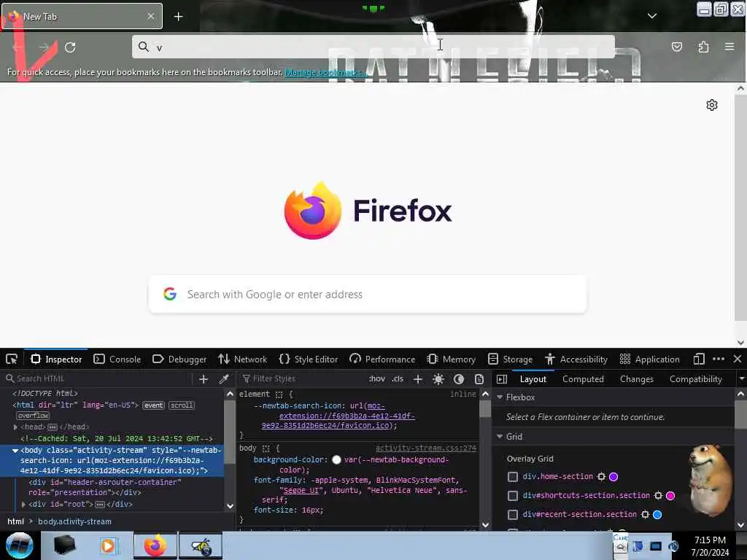This screenshot has width=747, height=560.
Task: Click the overflow badge on html
Action: tap(34, 416)
